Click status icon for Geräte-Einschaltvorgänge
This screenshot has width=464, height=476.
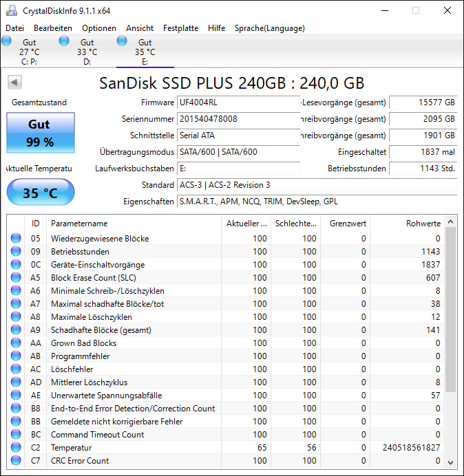click(x=16, y=264)
